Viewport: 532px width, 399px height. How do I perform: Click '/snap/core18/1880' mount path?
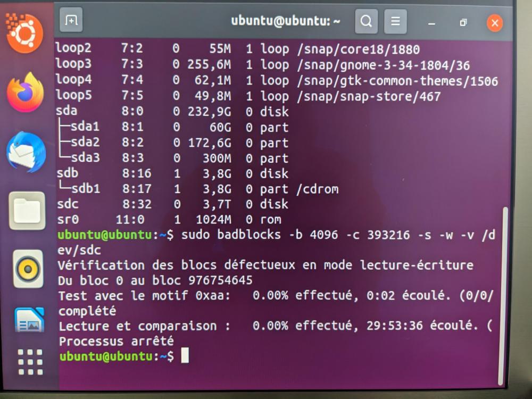click(358, 49)
